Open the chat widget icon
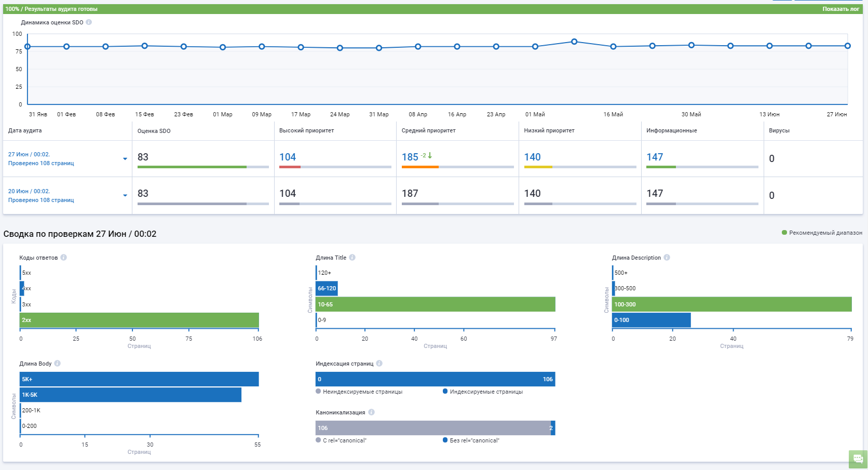Image resolution: width=868 pixels, height=470 pixels. (x=858, y=459)
